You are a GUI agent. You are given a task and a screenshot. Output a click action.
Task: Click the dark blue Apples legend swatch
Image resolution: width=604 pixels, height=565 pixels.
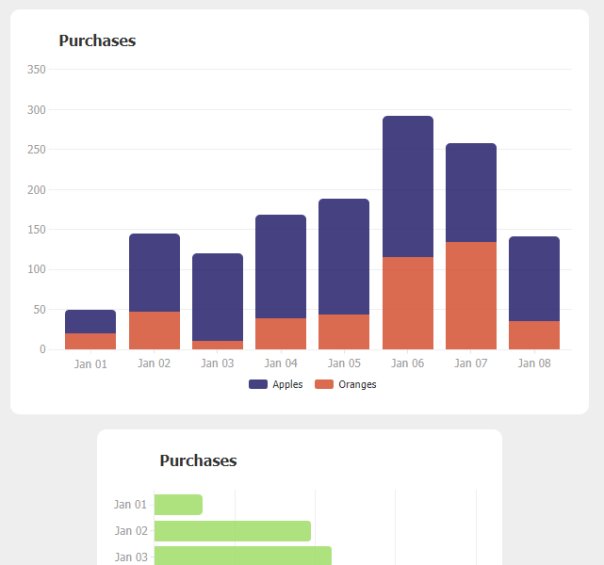[258, 385]
